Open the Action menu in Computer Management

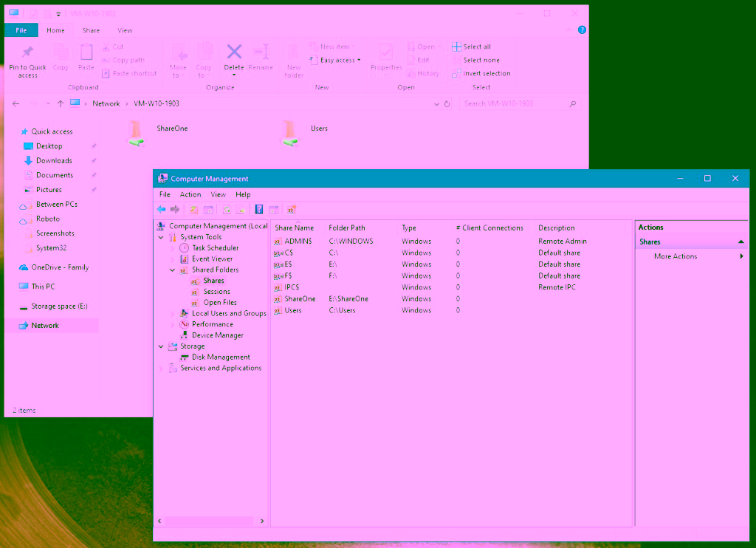(x=190, y=195)
